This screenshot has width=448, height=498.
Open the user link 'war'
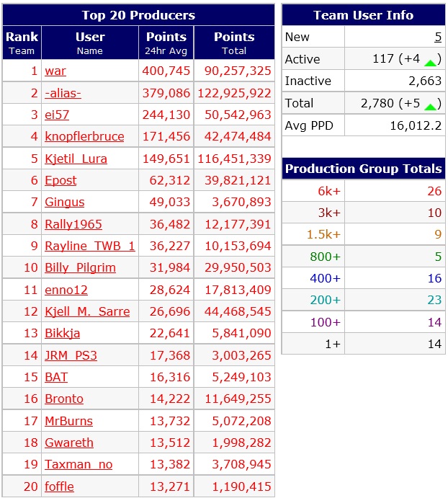coord(55,71)
